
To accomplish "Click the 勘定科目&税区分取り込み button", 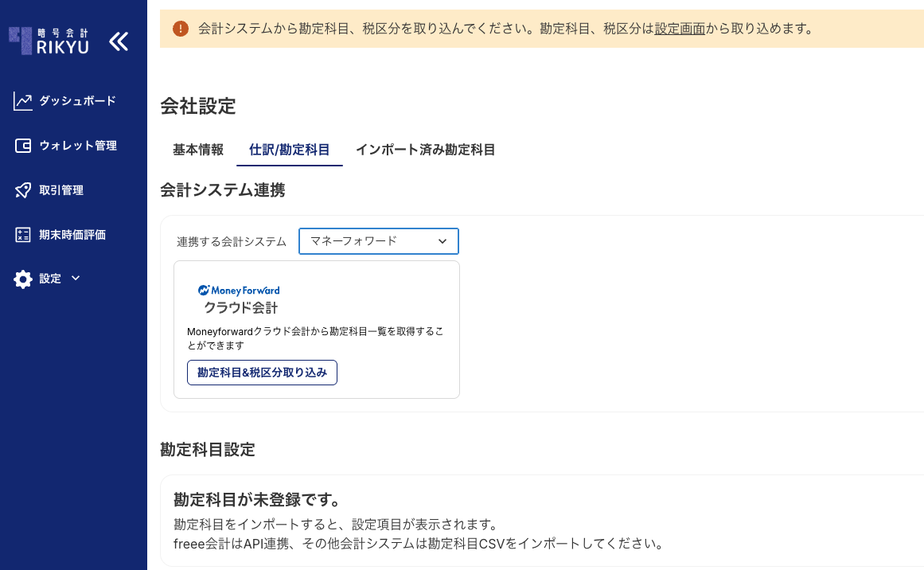I will pos(262,373).
